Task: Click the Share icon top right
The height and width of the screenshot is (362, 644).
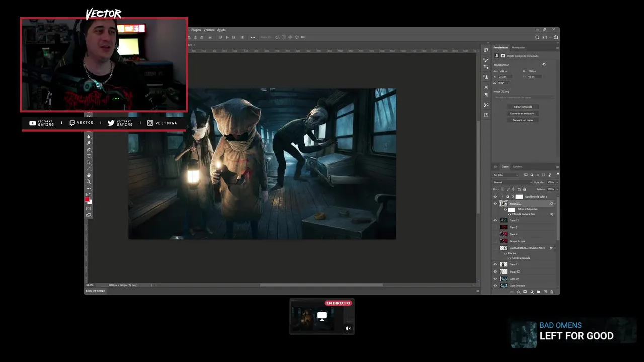Action: coord(556,37)
